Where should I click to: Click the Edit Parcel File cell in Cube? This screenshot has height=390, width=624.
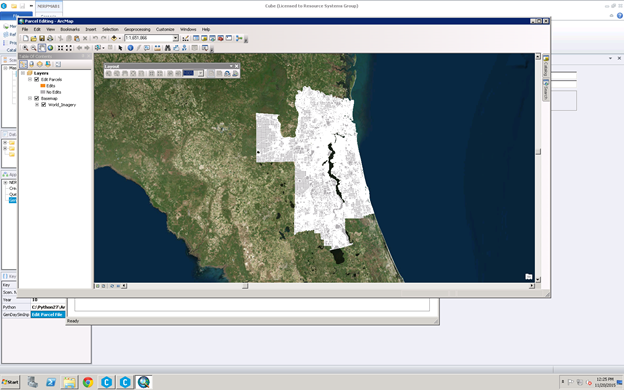pos(48,314)
